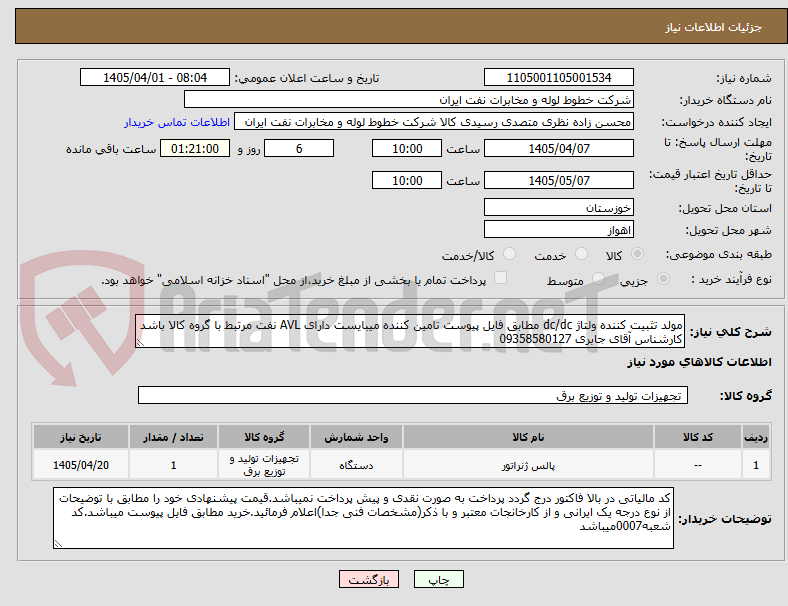Click the اطلاعات کالاهای مورد نیاز section heading
Viewport: 788px width, 606px height.
699,362
